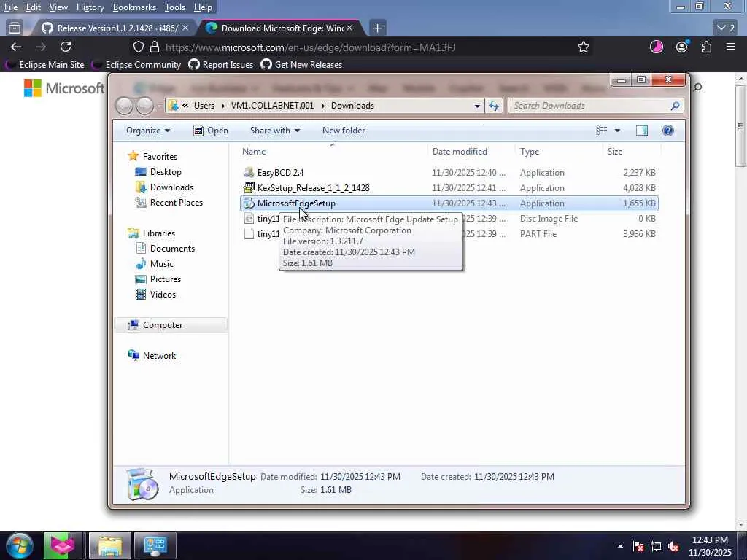
Task: Open the tab overview icon left of tabs
Action: 15,28
